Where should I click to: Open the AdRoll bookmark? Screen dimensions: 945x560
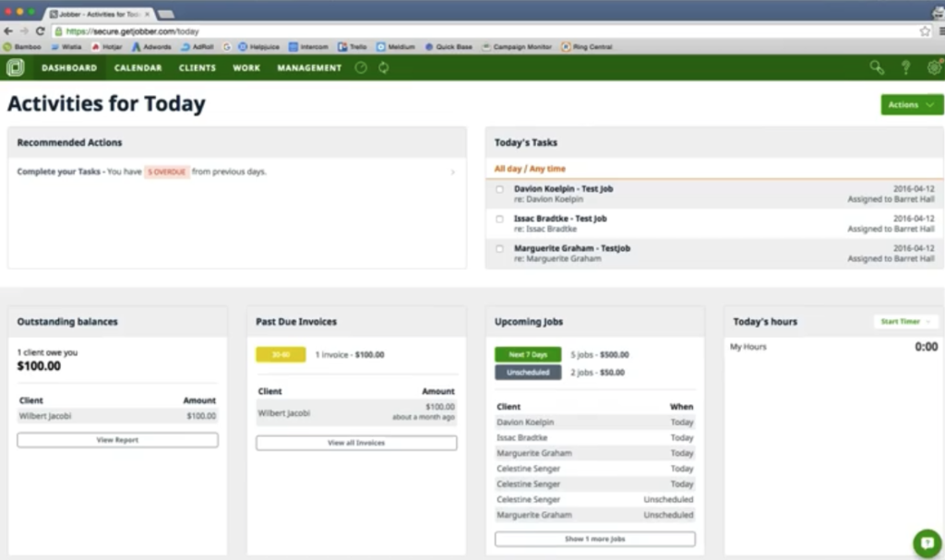tap(197, 46)
